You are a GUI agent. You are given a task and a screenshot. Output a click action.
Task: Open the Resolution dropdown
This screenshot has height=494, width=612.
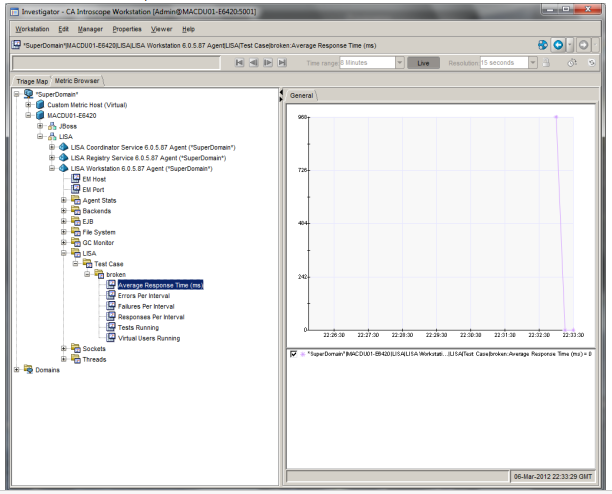coord(533,63)
